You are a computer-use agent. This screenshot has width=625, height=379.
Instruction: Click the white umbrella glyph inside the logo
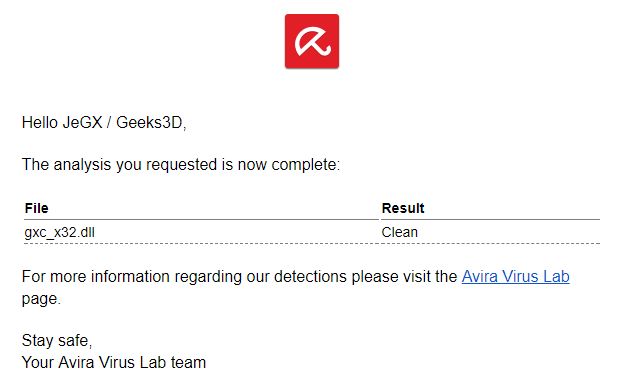pyautogui.click(x=312, y=41)
